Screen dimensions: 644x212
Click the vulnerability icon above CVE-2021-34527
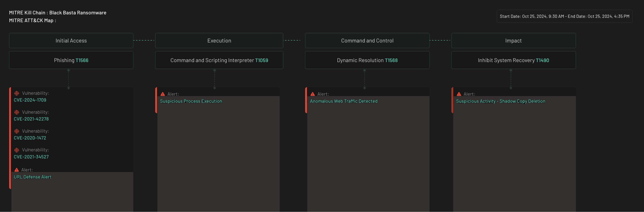click(x=16, y=150)
